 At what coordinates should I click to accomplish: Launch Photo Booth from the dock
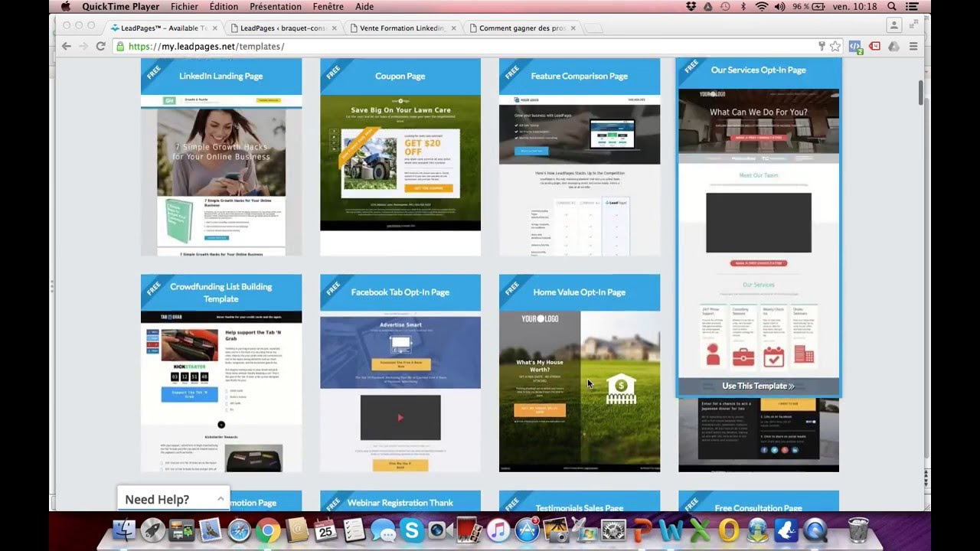coord(469,530)
